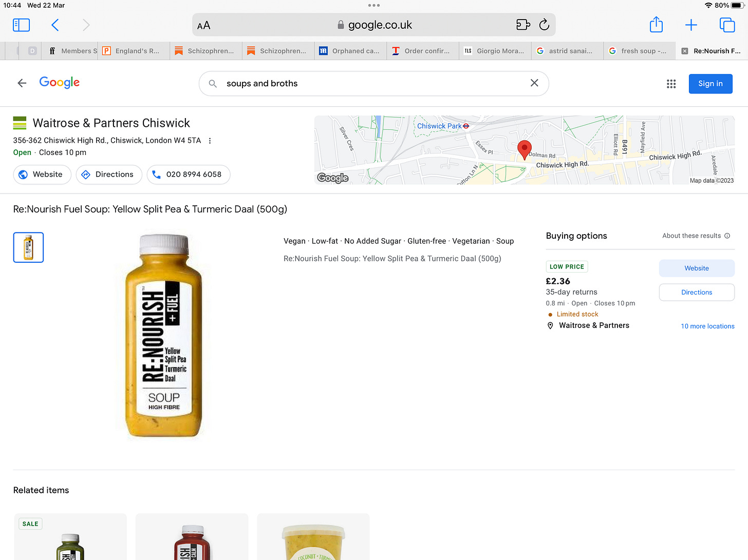Open the Share sheet
This screenshot has width=748, height=560.
tap(656, 24)
